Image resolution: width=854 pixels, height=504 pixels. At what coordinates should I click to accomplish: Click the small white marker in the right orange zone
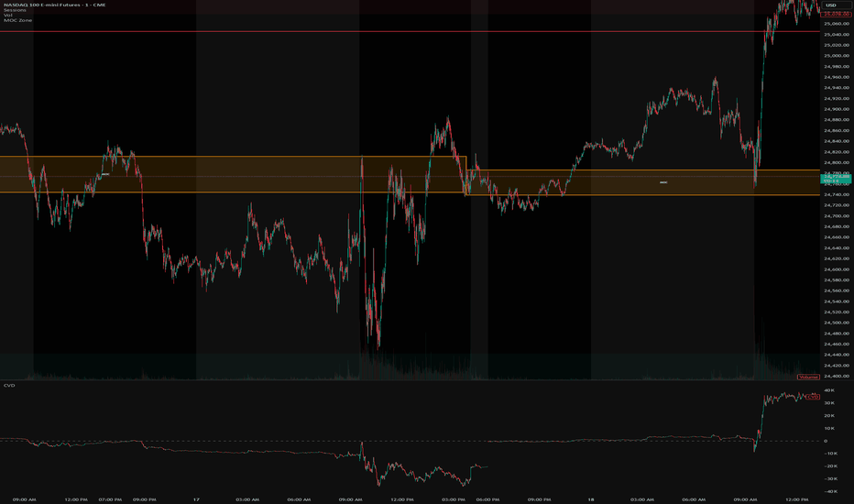[x=663, y=182]
